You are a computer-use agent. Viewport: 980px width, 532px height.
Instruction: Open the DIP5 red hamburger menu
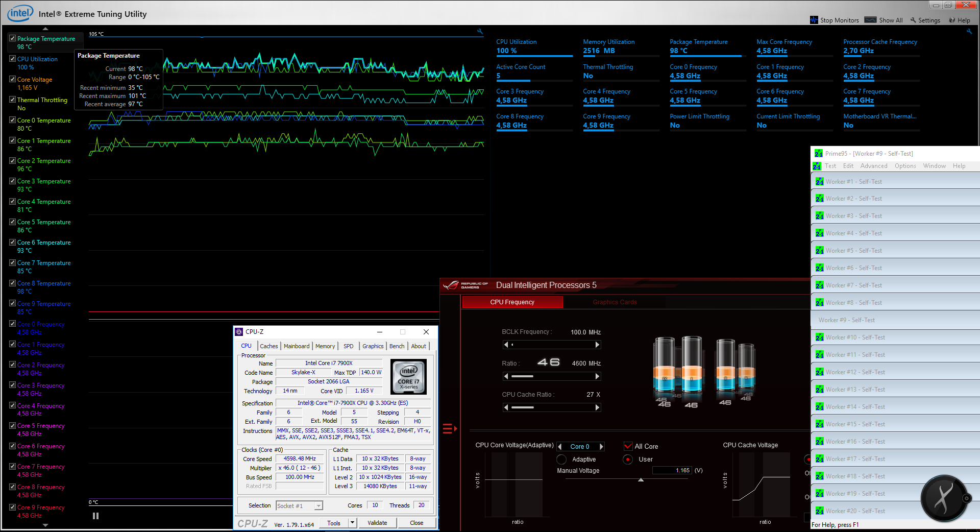(x=449, y=428)
